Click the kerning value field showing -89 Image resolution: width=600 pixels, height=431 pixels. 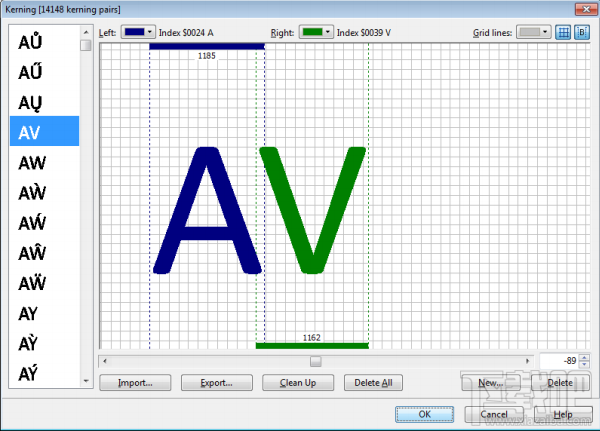[x=559, y=361]
